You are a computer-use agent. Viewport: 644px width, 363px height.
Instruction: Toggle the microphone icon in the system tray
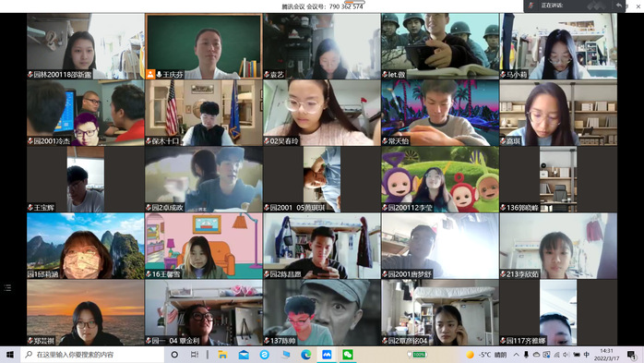[526, 355]
